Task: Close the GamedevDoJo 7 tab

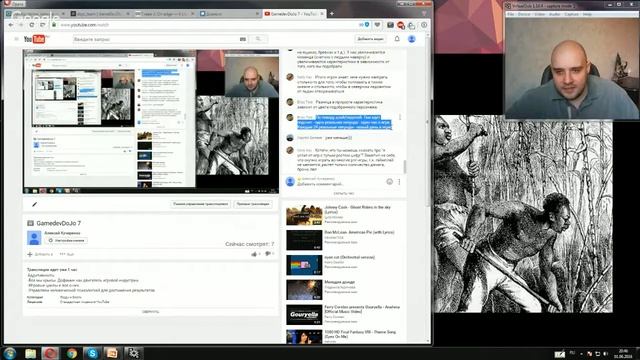Action: [x=322, y=13]
